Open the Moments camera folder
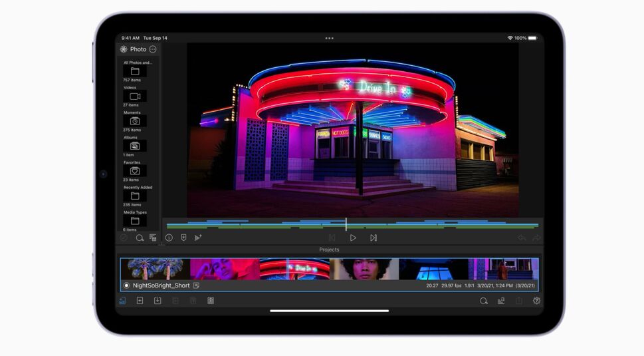The height and width of the screenshot is (356, 644). click(x=135, y=121)
